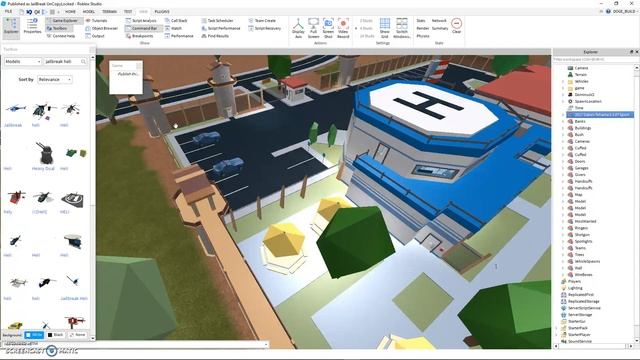Select 2 Studs grid setting
This screenshot has height=360, width=640.
pyautogui.click(x=366, y=20)
